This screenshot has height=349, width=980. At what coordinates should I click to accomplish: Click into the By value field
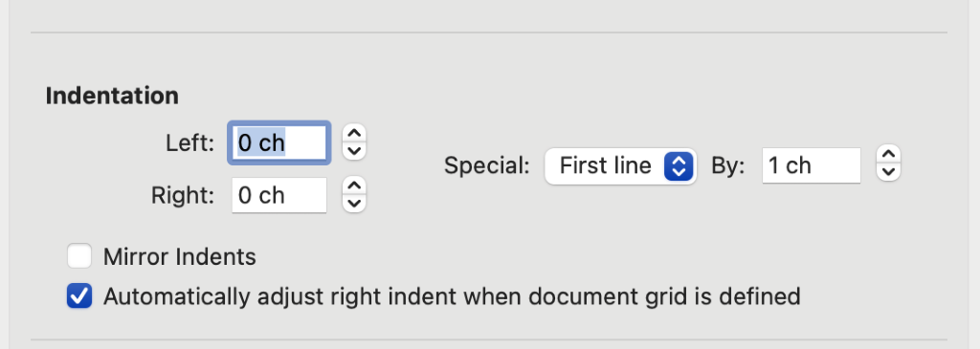point(812,165)
